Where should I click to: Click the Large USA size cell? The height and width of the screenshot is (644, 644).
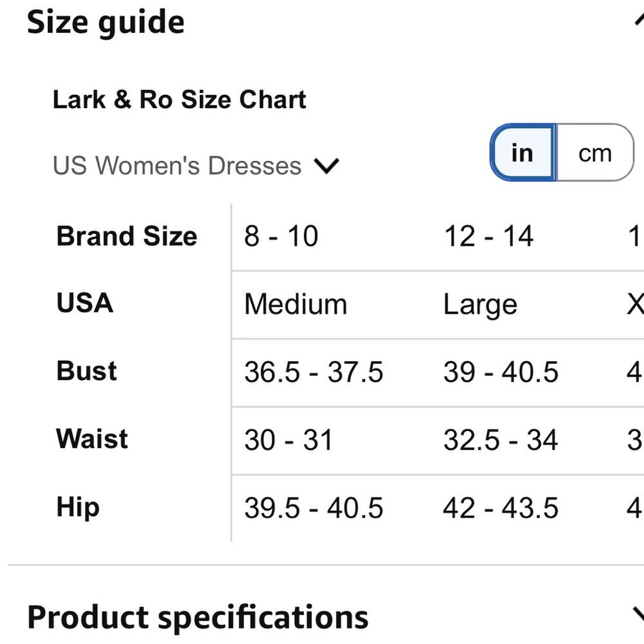click(480, 305)
